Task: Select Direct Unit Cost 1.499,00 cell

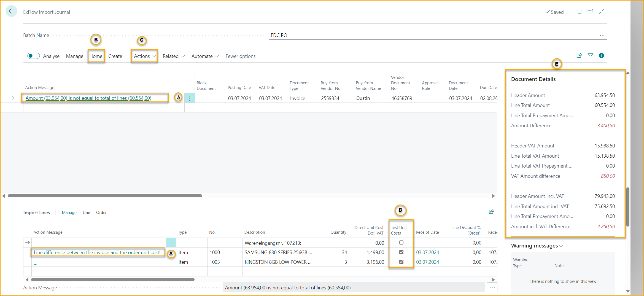Action: pyautogui.click(x=370, y=252)
